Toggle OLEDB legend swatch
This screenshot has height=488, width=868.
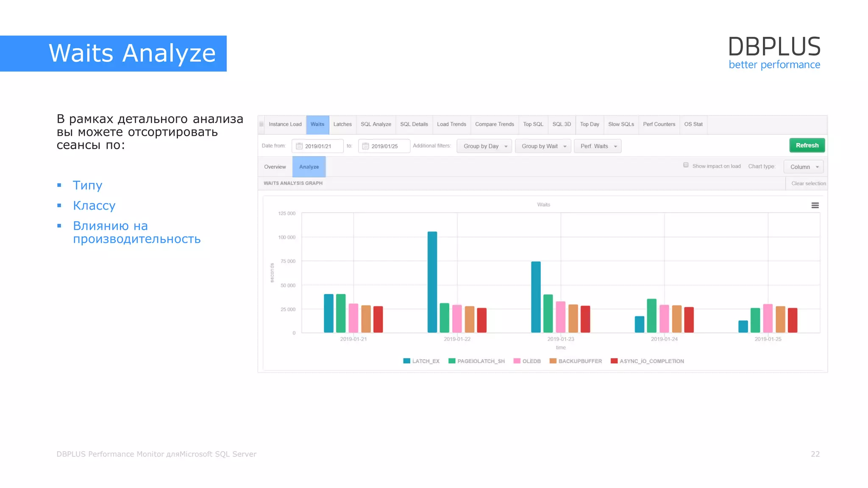point(517,361)
